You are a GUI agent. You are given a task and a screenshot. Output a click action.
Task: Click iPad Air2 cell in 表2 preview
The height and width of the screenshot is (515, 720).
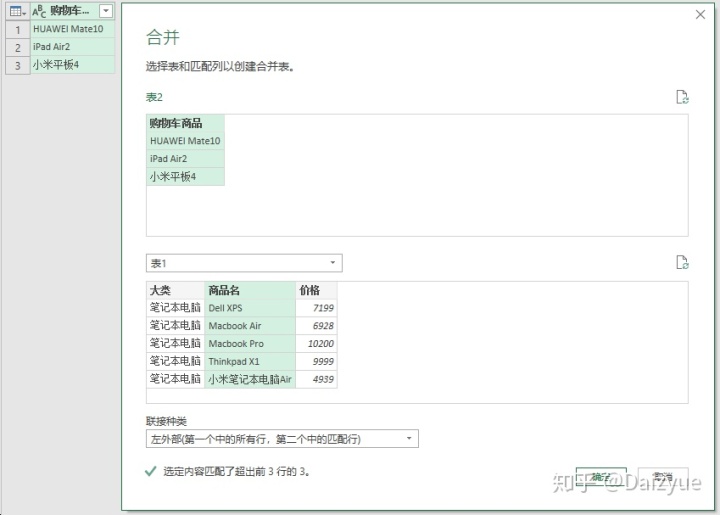[186, 159]
